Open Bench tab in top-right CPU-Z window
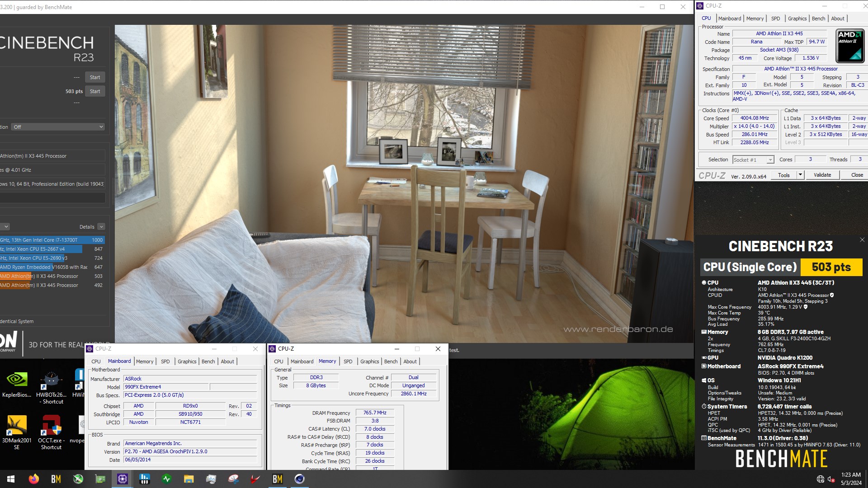The image size is (868, 488). (818, 19)
